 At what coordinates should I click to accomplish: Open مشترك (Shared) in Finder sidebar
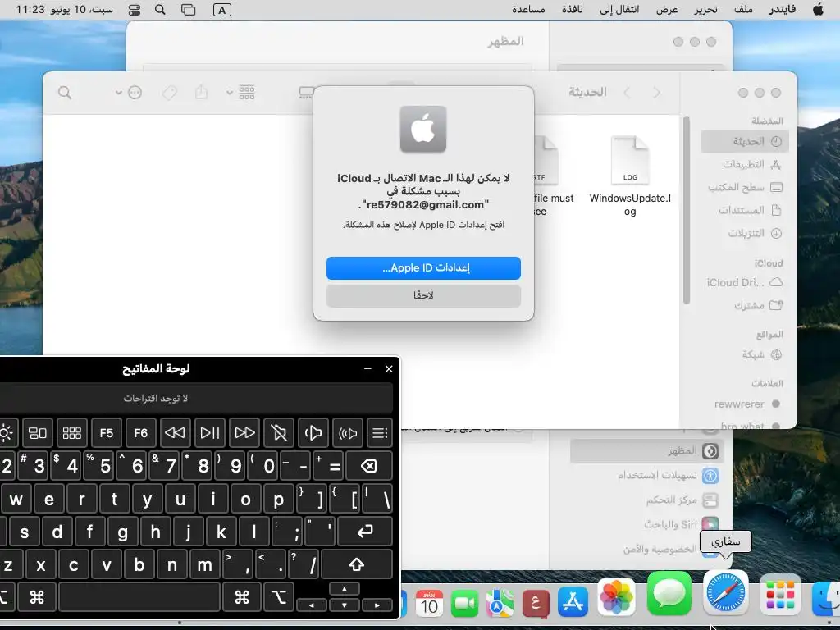tap(745, 305)
